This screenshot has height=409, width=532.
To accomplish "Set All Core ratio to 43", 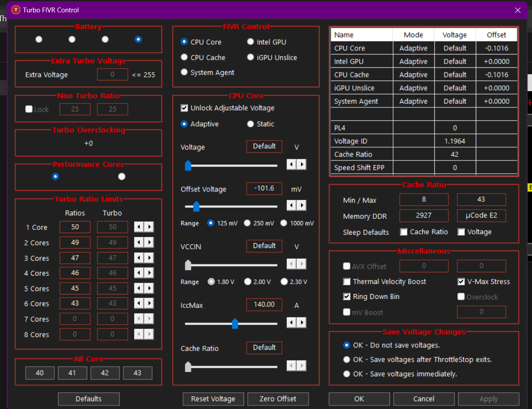I will tap(138, 373).
